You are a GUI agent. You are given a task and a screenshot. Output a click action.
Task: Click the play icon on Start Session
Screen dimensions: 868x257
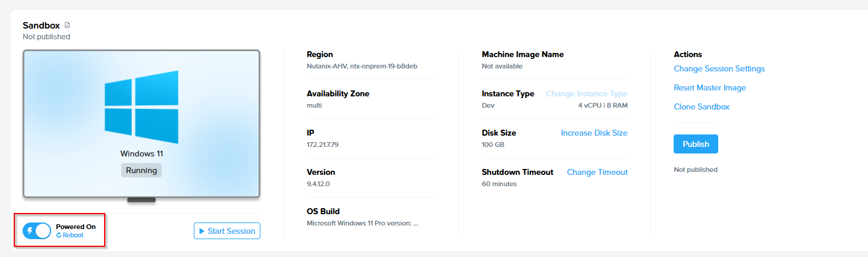pyautogui.click(x=202, y=231)
